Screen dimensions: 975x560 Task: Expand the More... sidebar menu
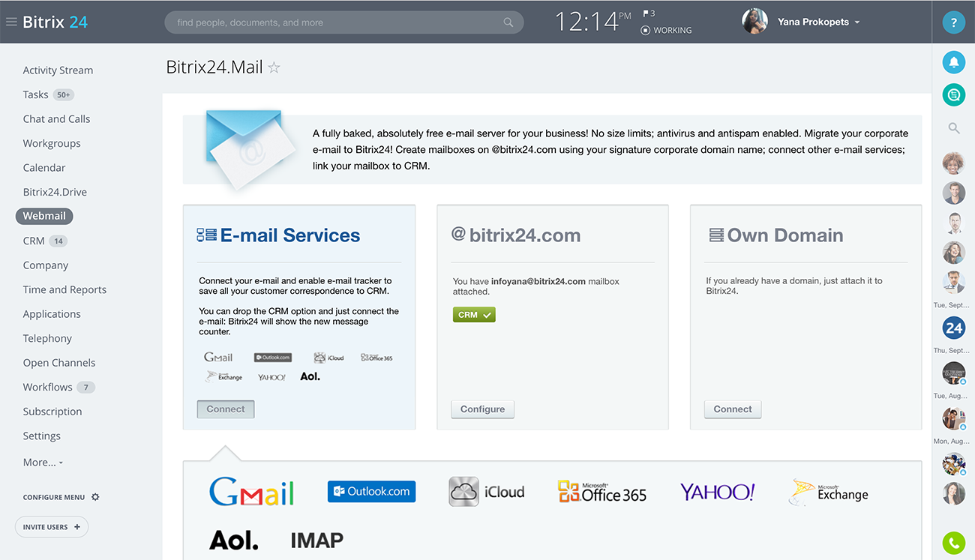point(43,463)
